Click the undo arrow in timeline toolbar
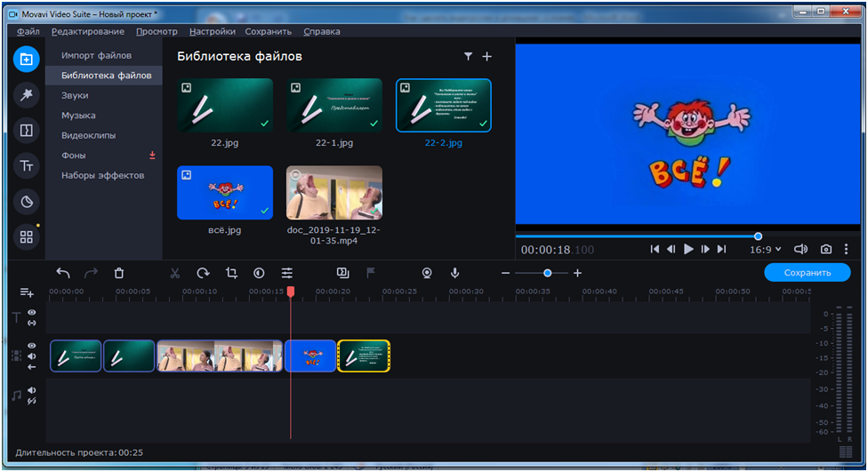Image resolution: width=868 pixels, height=472 pixels. [x=63, y=273]
